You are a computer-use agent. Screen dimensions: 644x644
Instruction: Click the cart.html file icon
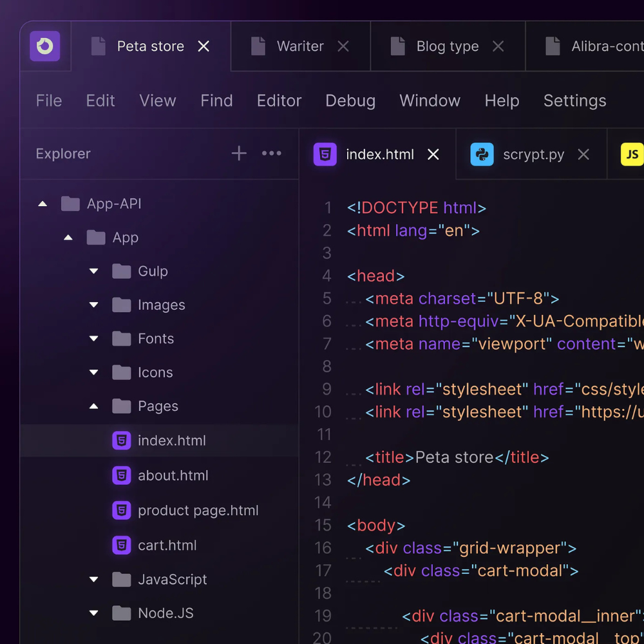click(122, 545)
